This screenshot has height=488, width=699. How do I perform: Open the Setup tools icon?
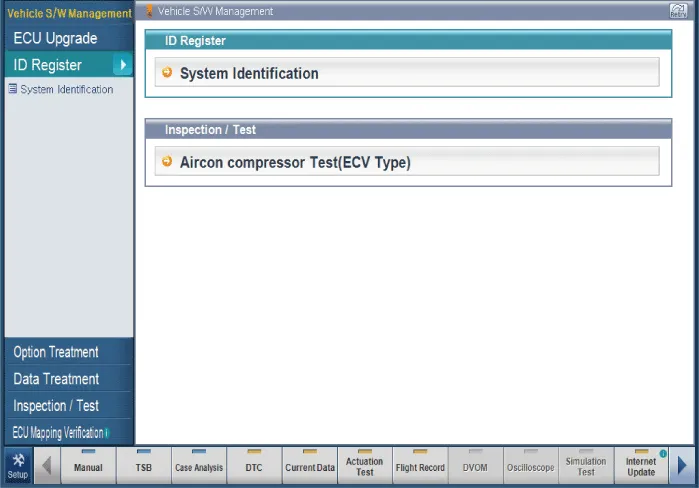point(17,466)
